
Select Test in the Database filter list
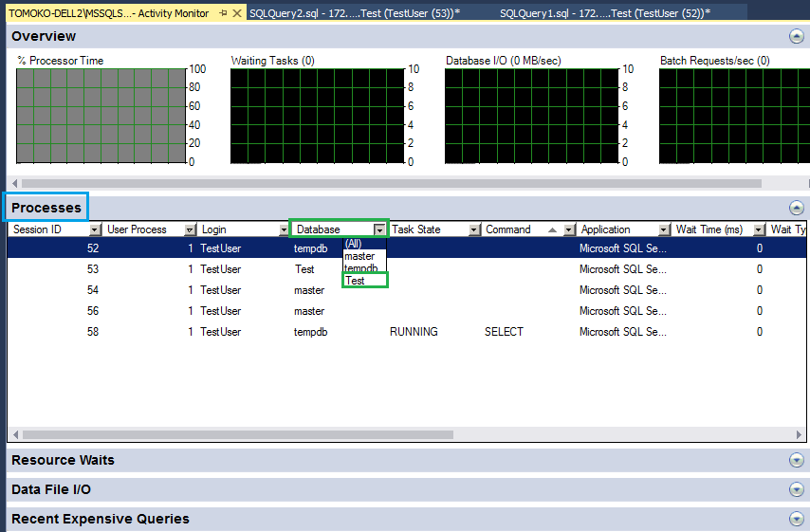356,281
